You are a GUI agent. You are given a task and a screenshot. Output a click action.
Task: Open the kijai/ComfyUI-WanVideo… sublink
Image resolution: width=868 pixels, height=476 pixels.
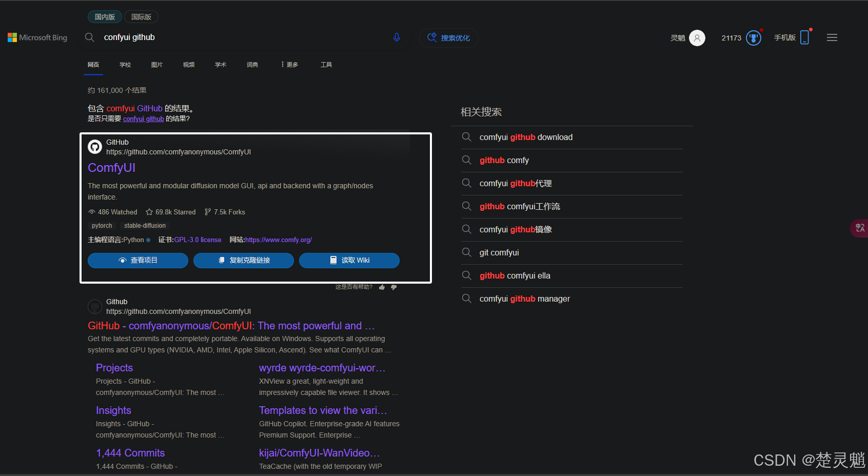click(x=320, y=453)
